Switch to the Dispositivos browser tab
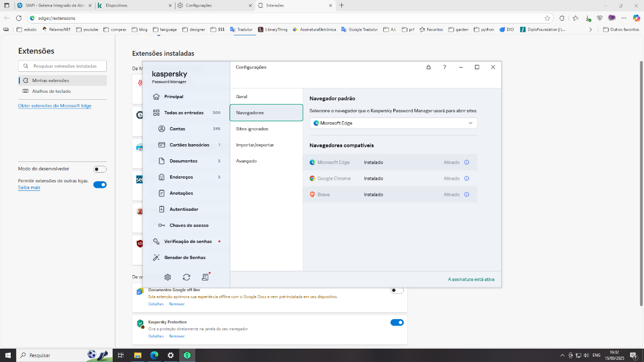The width and height of the screenshot is (644, 362). coord(135,5)
